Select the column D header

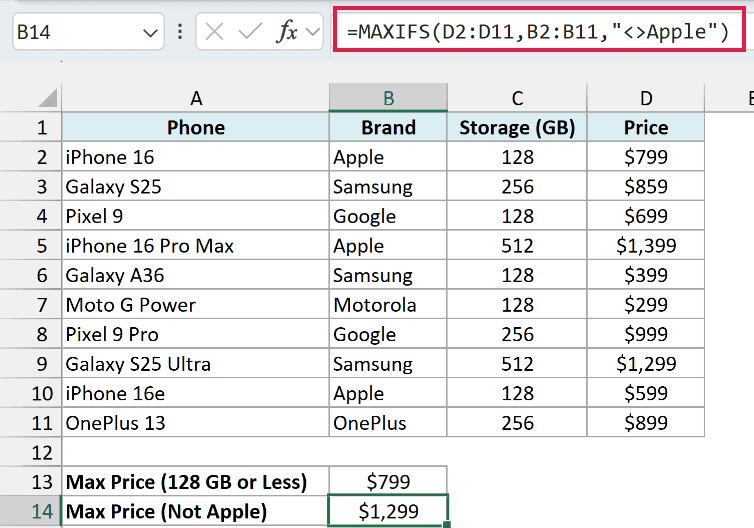coord(646,98)
